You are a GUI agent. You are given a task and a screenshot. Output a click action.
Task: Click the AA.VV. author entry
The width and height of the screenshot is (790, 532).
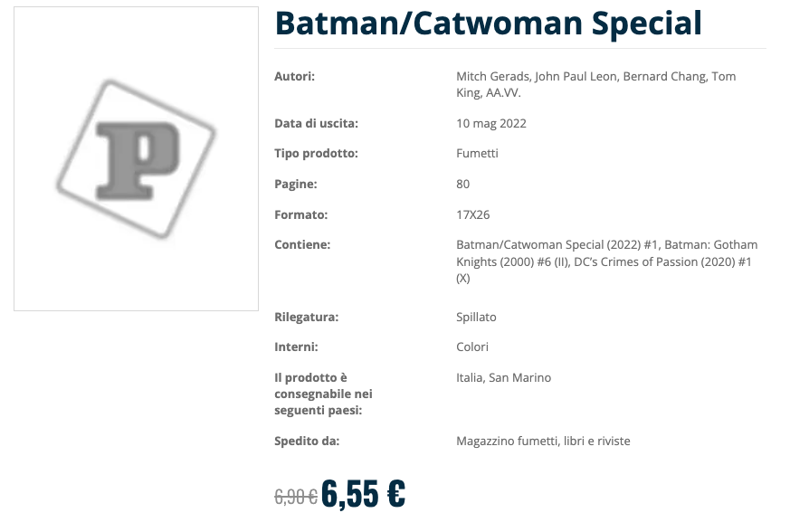click(503, 93)
